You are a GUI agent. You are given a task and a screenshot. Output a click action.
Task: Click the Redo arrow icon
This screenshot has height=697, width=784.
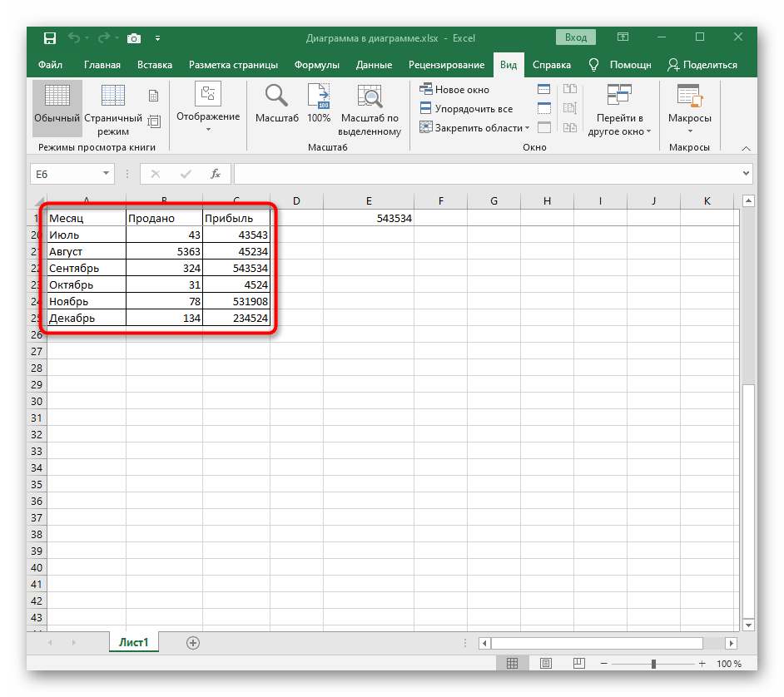104,38
